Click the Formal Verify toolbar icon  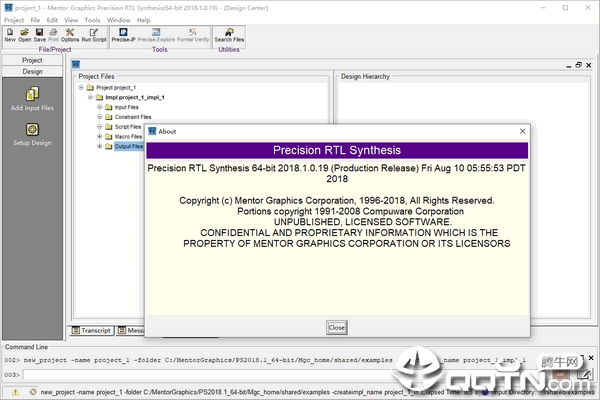[193, 35]
